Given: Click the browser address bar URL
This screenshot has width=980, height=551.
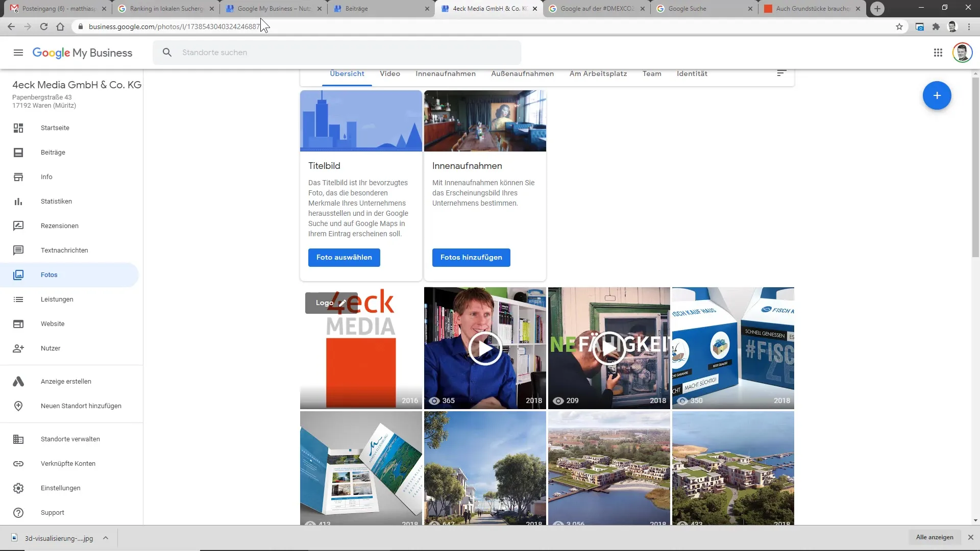Looking at the screenshot, I should click(x=174, y=27).
